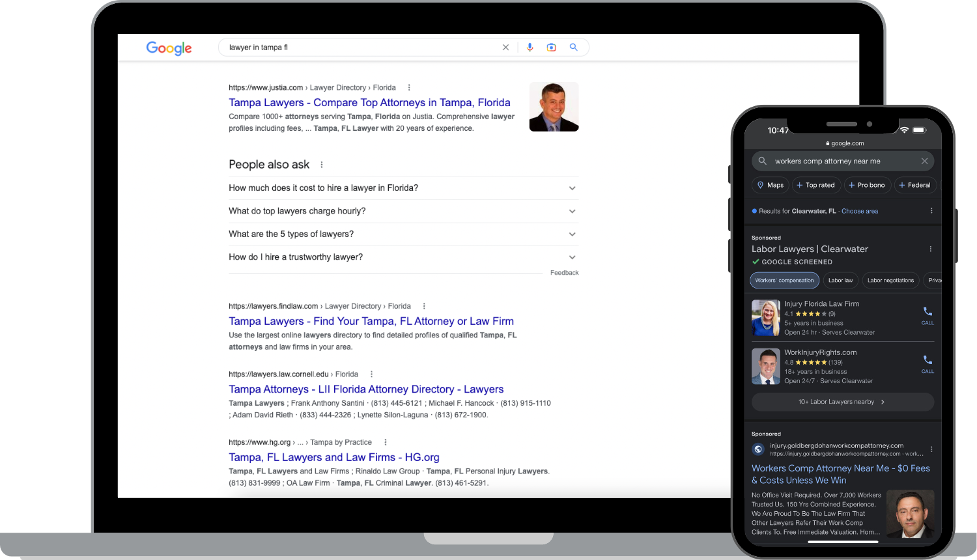Click the 'Choose area' link
This screenshot has width=977, height=560.
(x=860, y=211)
